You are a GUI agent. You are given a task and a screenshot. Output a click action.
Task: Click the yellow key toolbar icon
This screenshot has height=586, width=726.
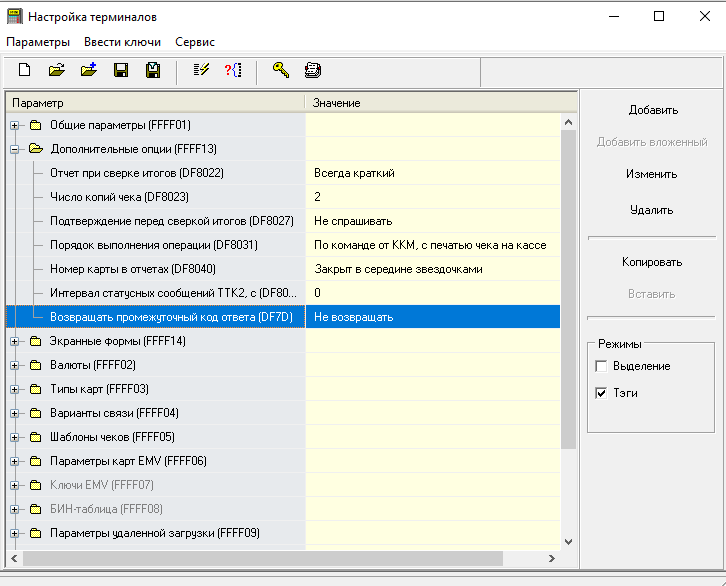pos(281,70)
